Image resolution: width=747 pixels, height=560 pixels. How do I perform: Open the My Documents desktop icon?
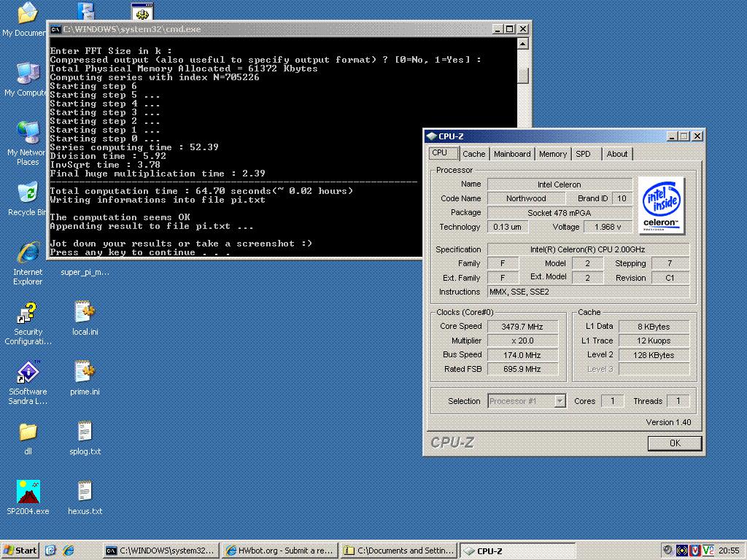pyautogui.click(x=27, y=15)
